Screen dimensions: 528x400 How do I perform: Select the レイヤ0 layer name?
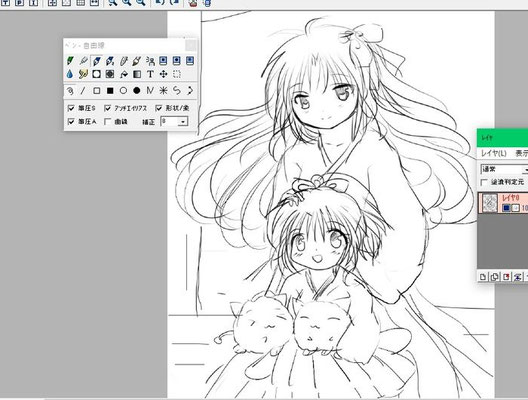pos(510,198)
